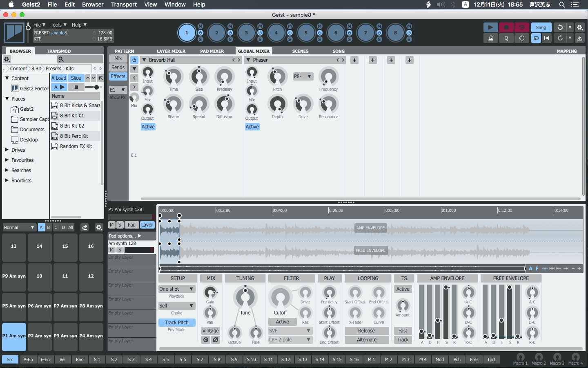
Task: Click the Spotlight search icon in menu bar
Action: 562,4
